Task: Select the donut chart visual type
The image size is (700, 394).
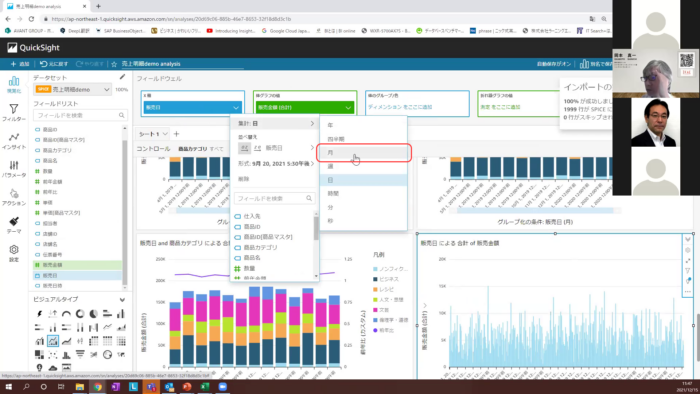Action: (80, 314)
